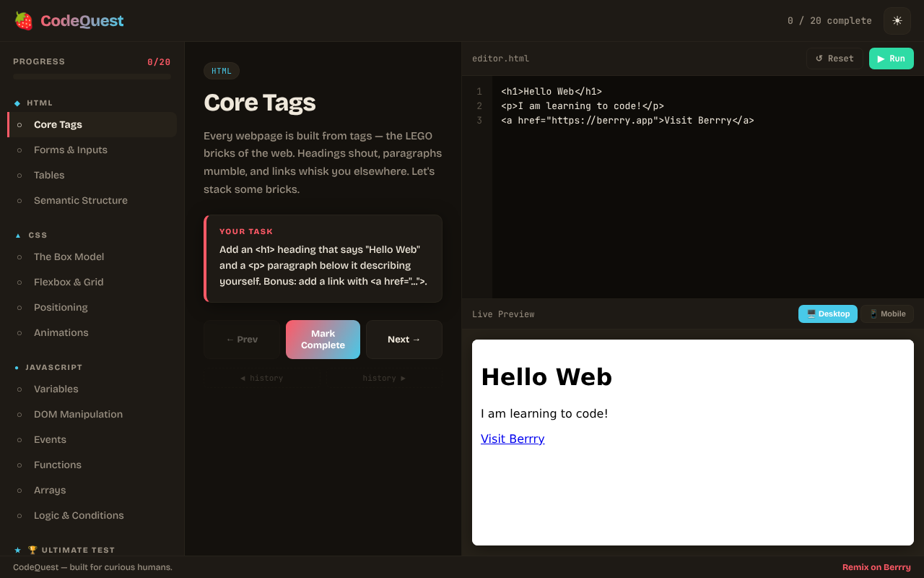Click the 0 / 20 complete counter
Viewport: 924px width, 578px height.
[x=829, y=21]
